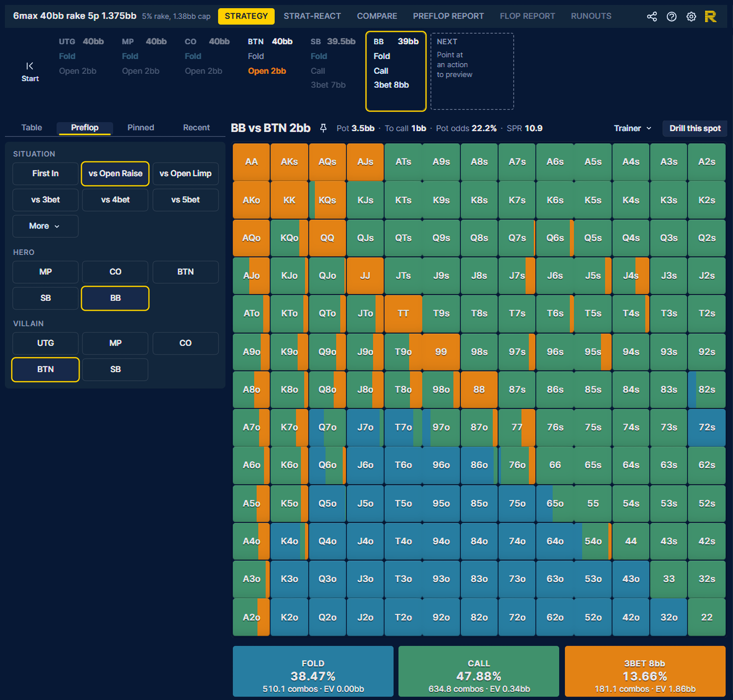This screenshot has height=700, width=733.
Task: Click the SB 3bet 7bb action
Action: (x=328, y=85)
